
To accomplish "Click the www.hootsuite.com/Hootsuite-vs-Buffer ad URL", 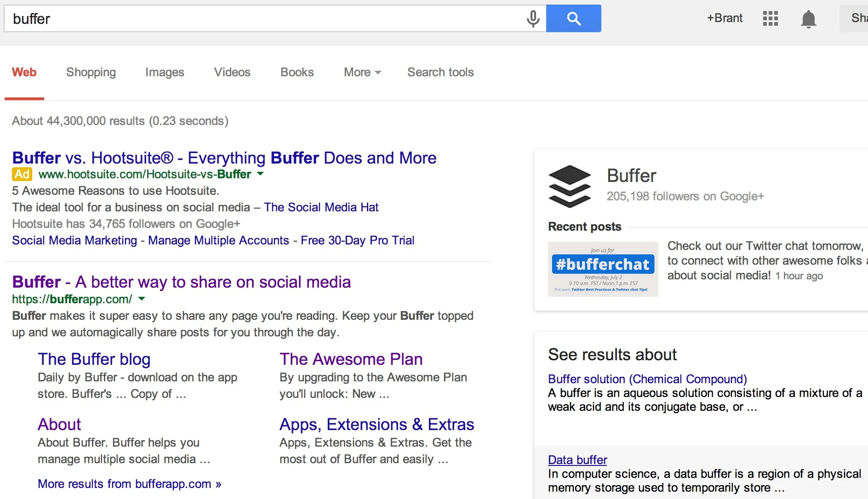I will tap(145, 174).
